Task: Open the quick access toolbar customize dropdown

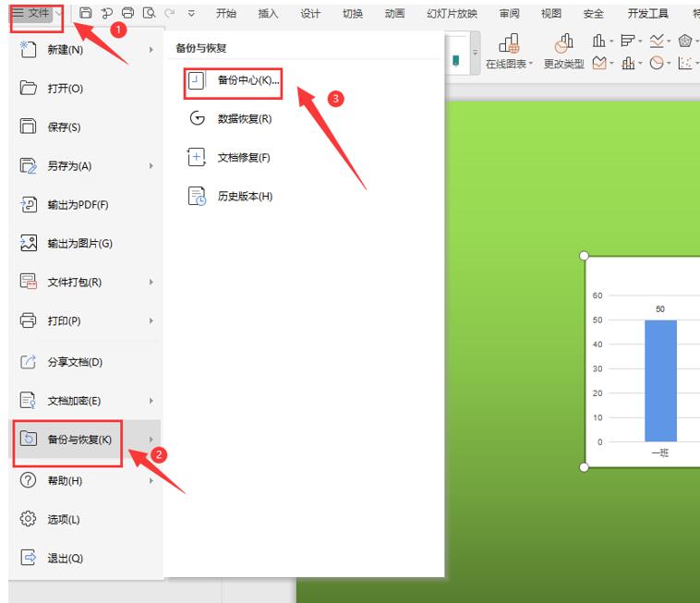Action: coord(191,14)
